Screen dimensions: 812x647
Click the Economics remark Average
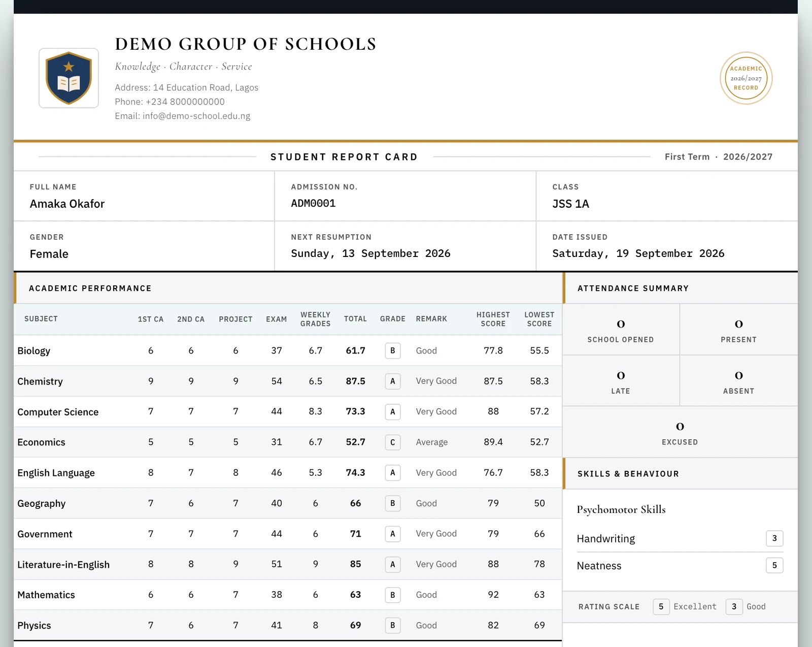(431, 442)
